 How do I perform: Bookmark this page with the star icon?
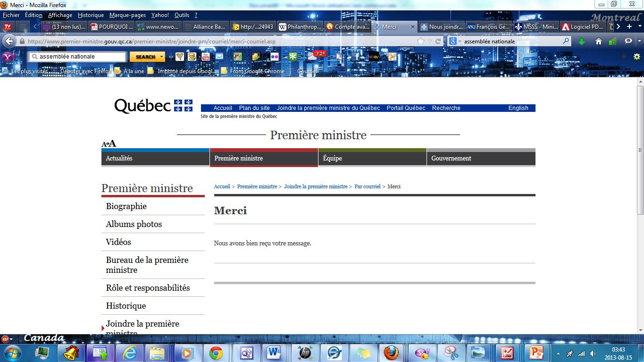(421, 42)
